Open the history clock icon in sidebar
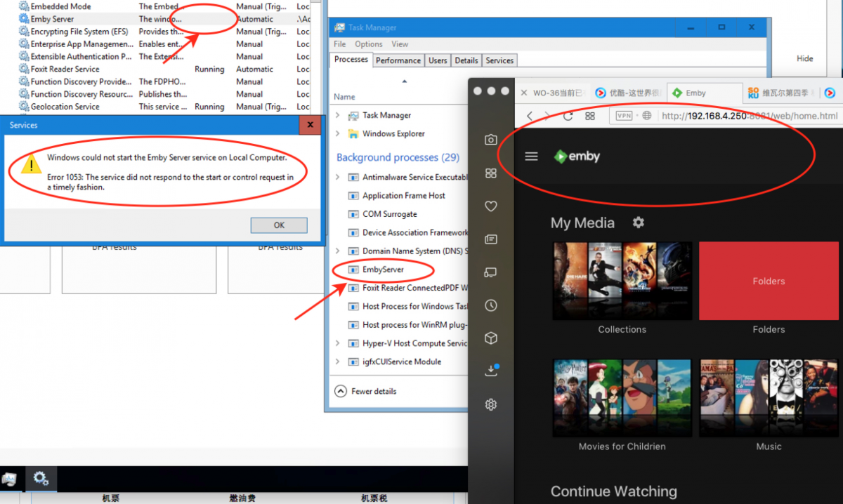Viewport: 843px width, 504px height. pyautogui.click(x=491, y=305)
